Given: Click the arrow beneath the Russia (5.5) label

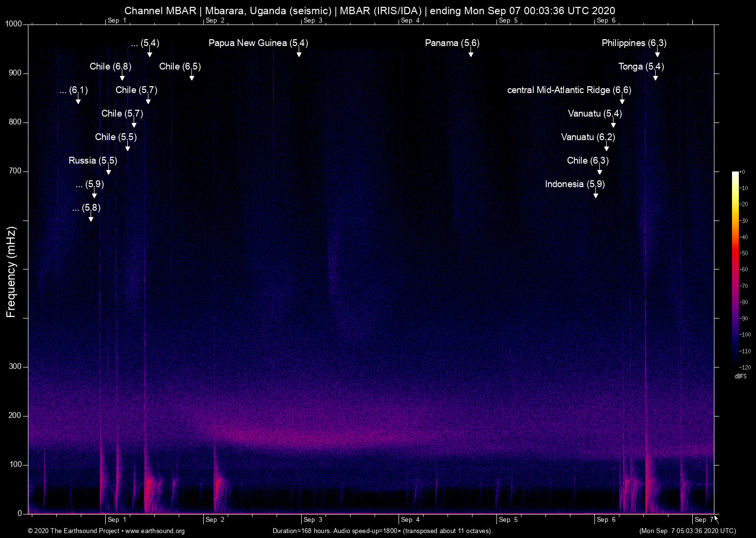Looking at the screenshot, I should pos(108,171).
